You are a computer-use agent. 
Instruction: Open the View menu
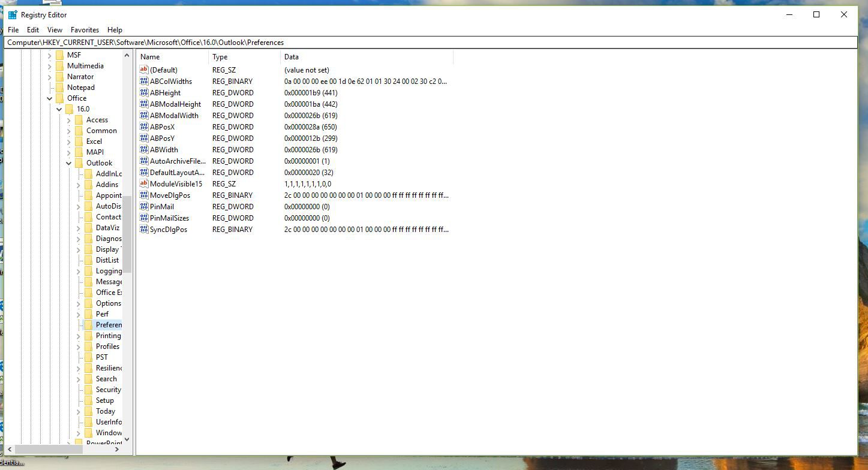55,29
